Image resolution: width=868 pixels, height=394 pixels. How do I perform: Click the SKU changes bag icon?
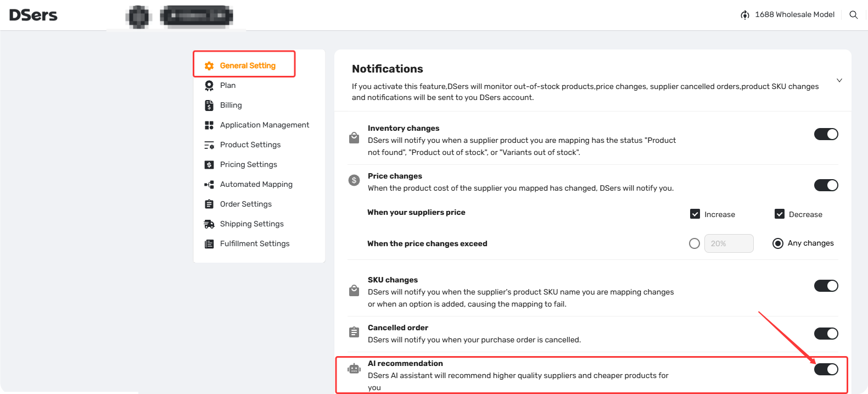click(x=354, y=290)
